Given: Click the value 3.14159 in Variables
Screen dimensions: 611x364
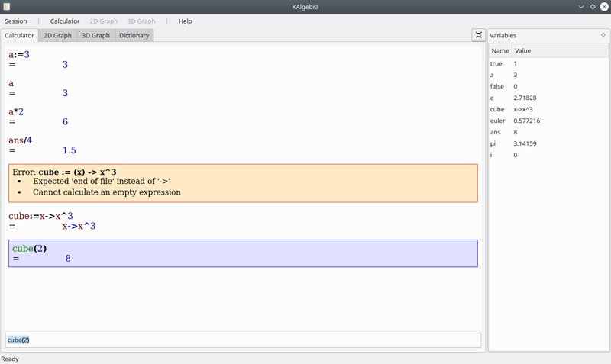Looking at the screenshot, I should [x=525, y=143].
